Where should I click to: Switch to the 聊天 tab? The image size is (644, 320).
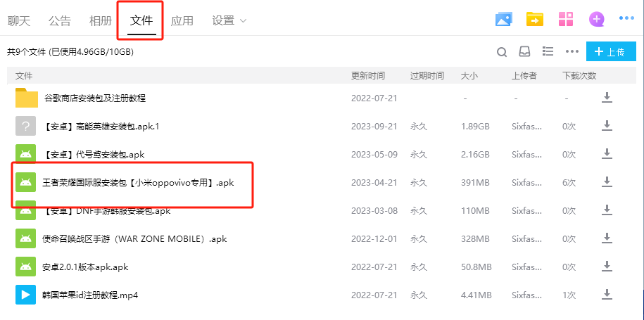19,21
